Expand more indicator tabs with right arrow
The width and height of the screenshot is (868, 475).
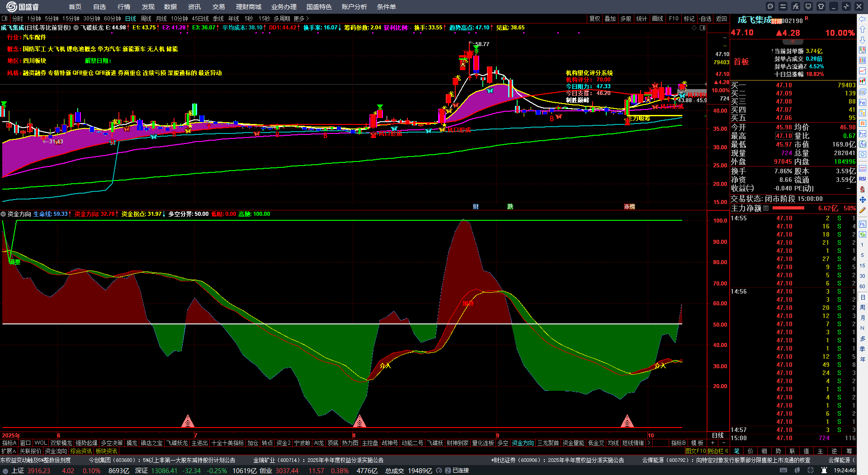pos(649,443)
